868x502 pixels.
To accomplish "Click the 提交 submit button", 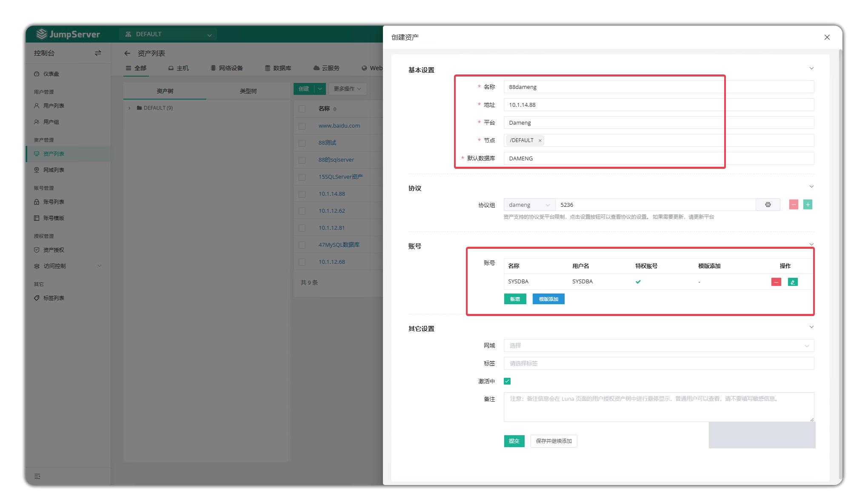I will tap(514, 441).
